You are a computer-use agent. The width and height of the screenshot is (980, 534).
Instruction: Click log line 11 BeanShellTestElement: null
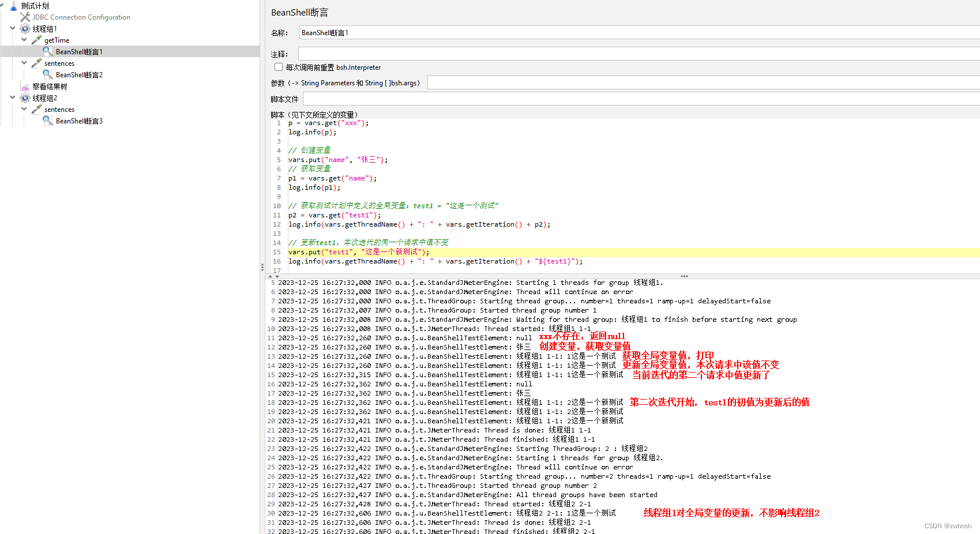point(405,338)
